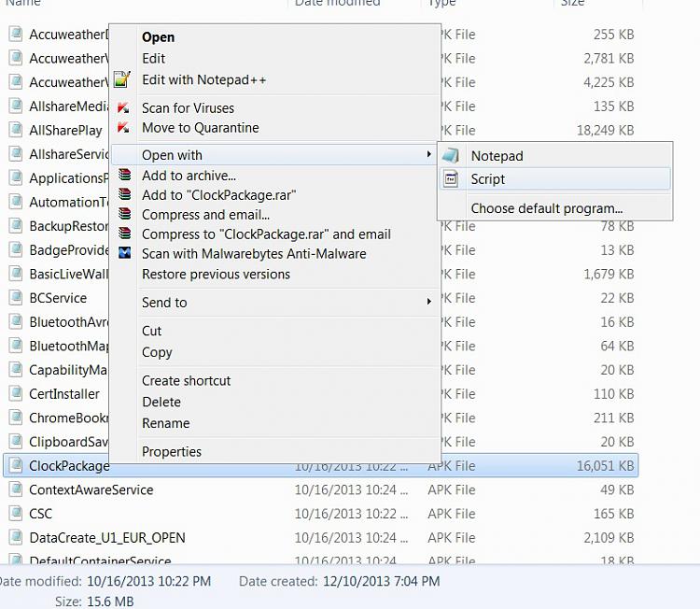Choose Edit with Notepad++
700x609 pixels.
point(204,80)
